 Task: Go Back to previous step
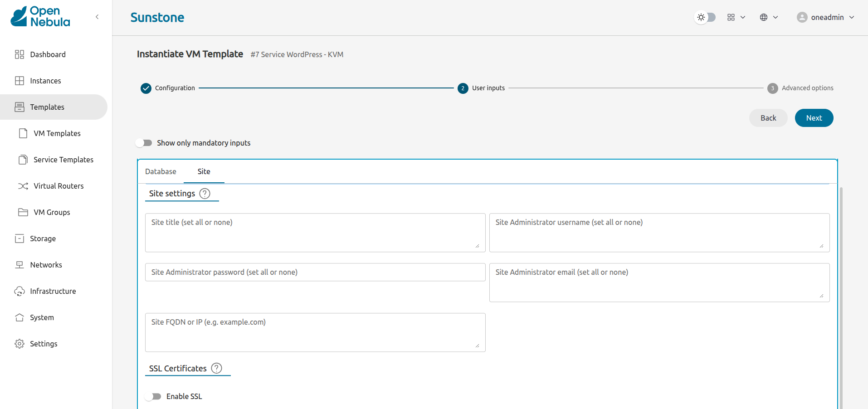(768, 118)
